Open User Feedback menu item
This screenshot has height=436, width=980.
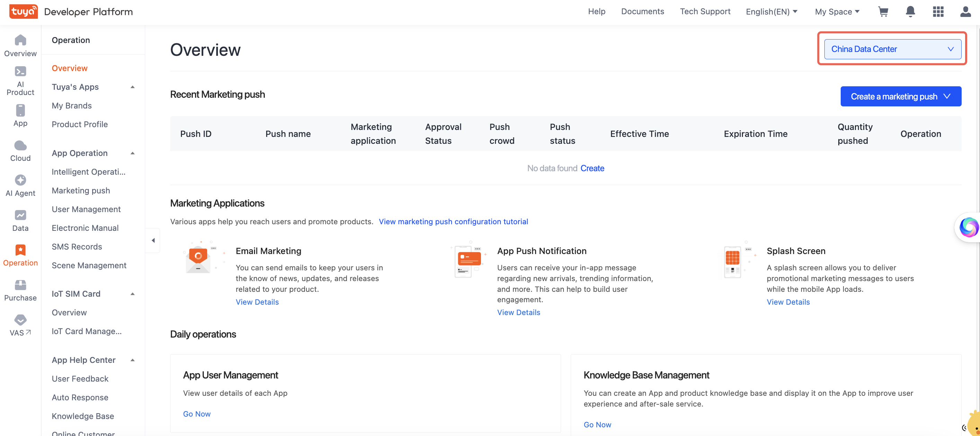[80, 378]
